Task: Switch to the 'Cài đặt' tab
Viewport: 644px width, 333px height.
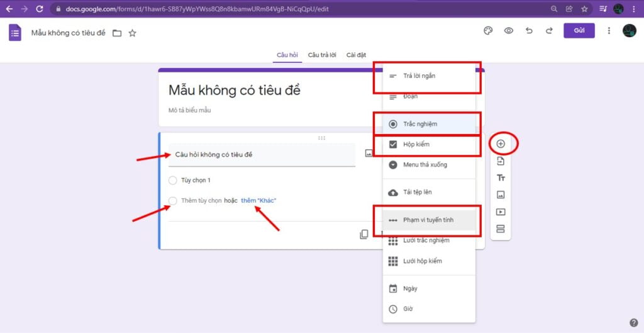Action: pos(356,55)
